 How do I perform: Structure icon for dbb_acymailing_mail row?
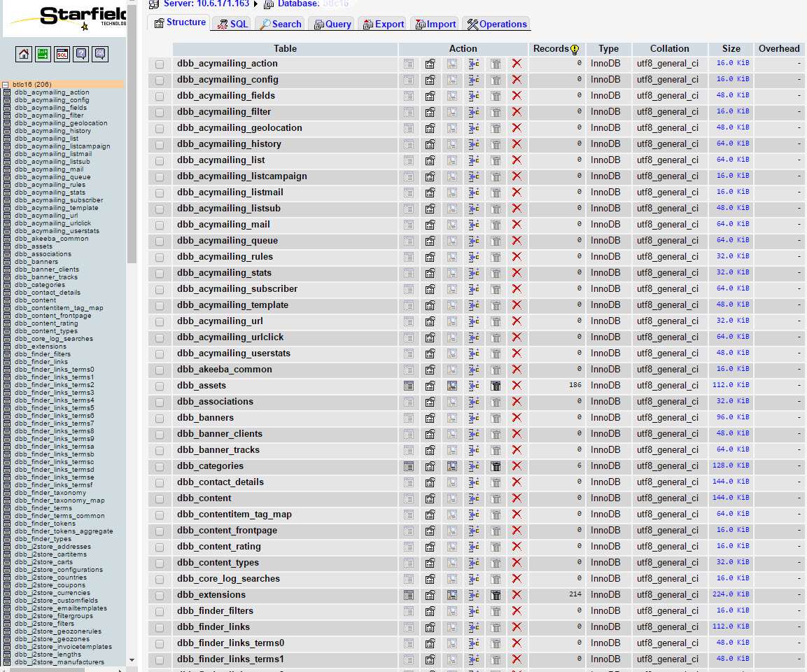point(430,225)
